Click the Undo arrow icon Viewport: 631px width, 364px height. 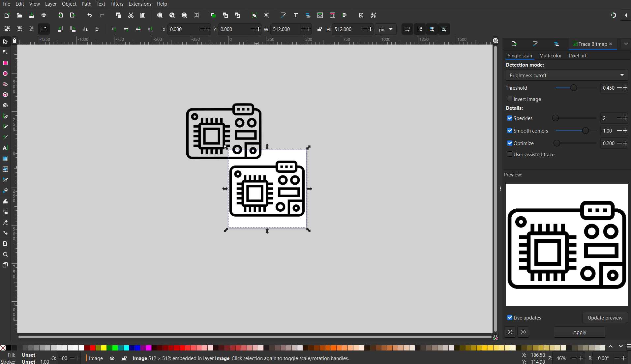pyautogui.click(x=89, y=15)
